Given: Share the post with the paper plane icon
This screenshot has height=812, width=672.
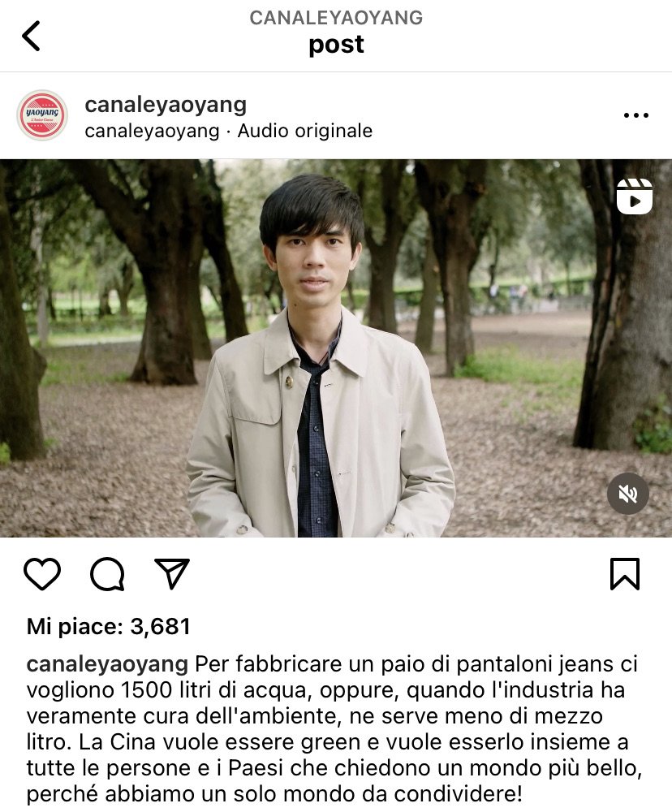Looking at the screenshot, I should tap(172, 573).
